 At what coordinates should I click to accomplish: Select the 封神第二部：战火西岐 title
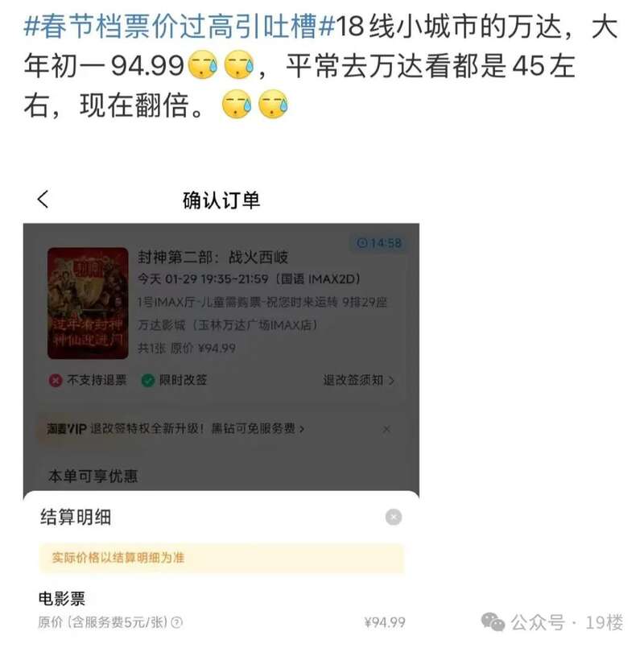click(x=213, y=257)
